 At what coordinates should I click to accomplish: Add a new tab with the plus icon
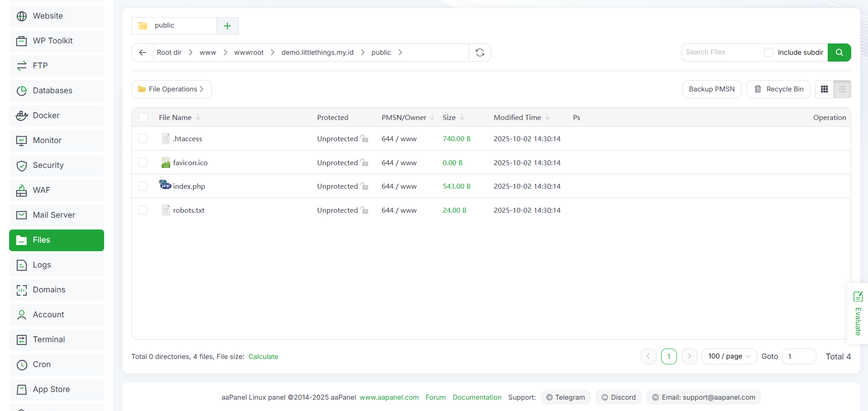227,26
